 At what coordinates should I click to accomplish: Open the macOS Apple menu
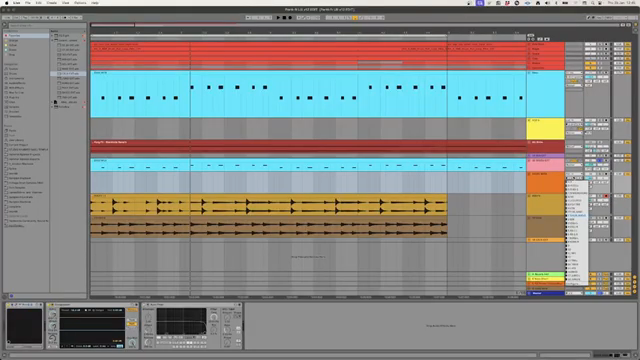click(6, 3)
